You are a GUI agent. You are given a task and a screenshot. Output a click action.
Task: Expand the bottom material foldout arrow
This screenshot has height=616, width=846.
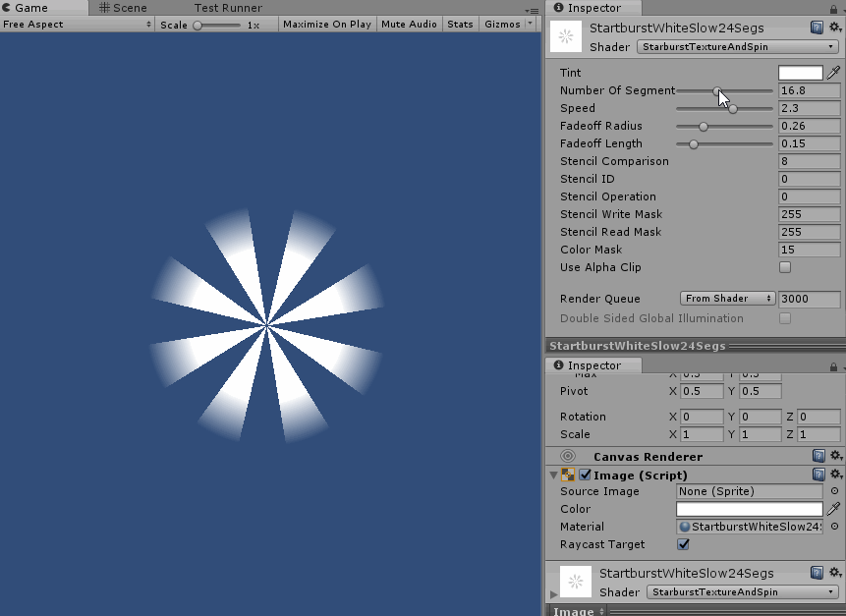click(553, 593)
